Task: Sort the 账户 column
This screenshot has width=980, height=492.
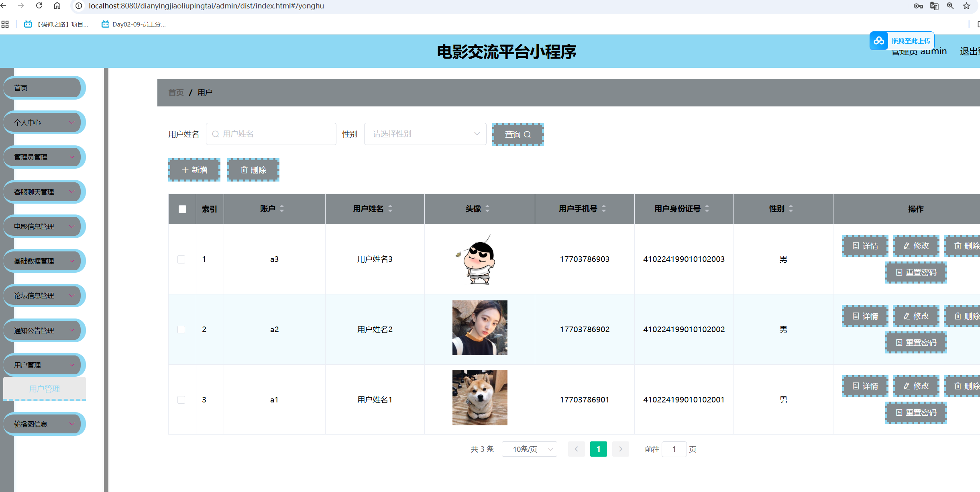Action: click(x=282, y=208)
